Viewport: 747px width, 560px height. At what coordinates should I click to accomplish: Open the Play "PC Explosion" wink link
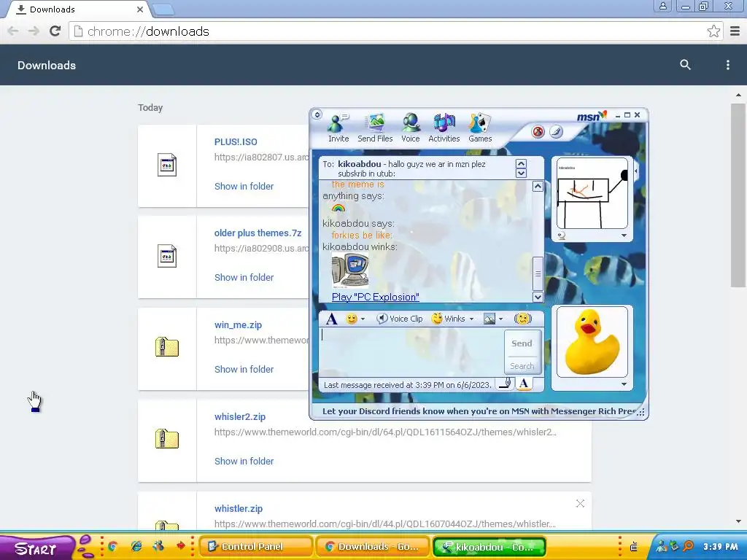(x=376, y=297)
